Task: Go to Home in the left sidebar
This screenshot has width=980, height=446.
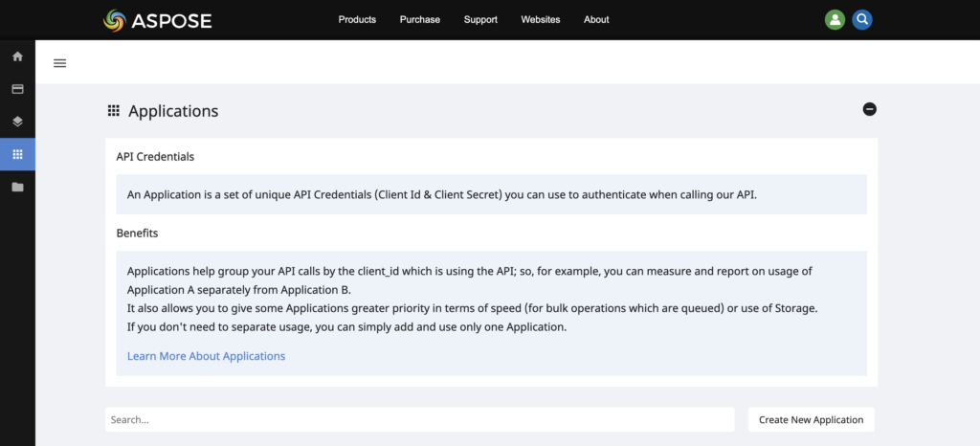Action: pos(17,56)
